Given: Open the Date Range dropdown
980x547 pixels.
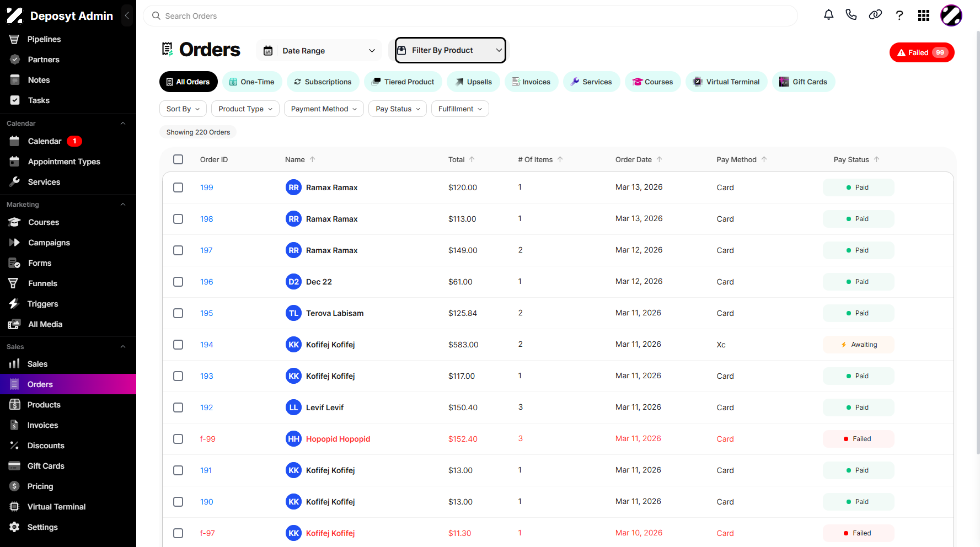Looking at the screenshot, I should click(319, 51).
